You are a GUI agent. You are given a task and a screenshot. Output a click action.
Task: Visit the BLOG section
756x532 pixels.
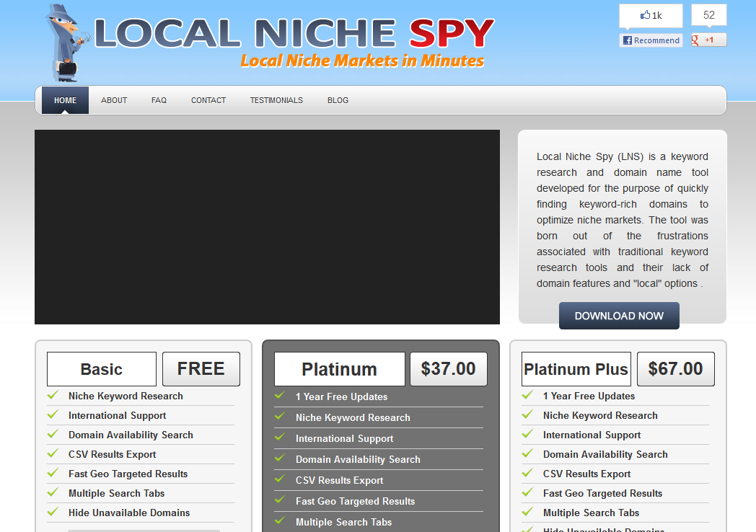[x=338, y=100]
